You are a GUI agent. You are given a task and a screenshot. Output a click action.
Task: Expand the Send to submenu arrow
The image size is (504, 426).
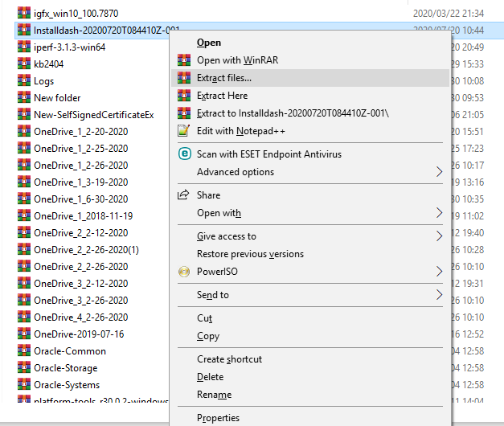pyautogui.click(x=440, y=294)
